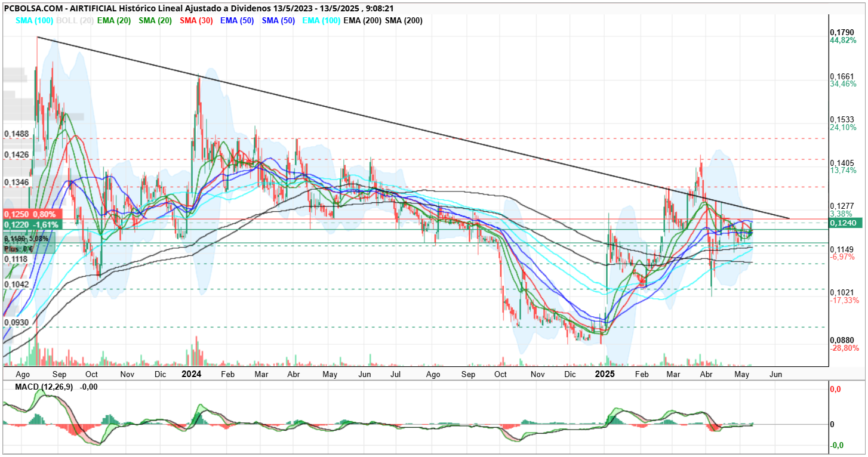Click the 0,1021 price axis value
The width and height of the screenshot is (868, 457).
[842, 292]
